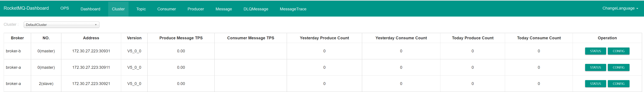This screenshot has width=644, height=92.
Task: Click STATUS for broker-b master
Action: (x=595, y=51)
